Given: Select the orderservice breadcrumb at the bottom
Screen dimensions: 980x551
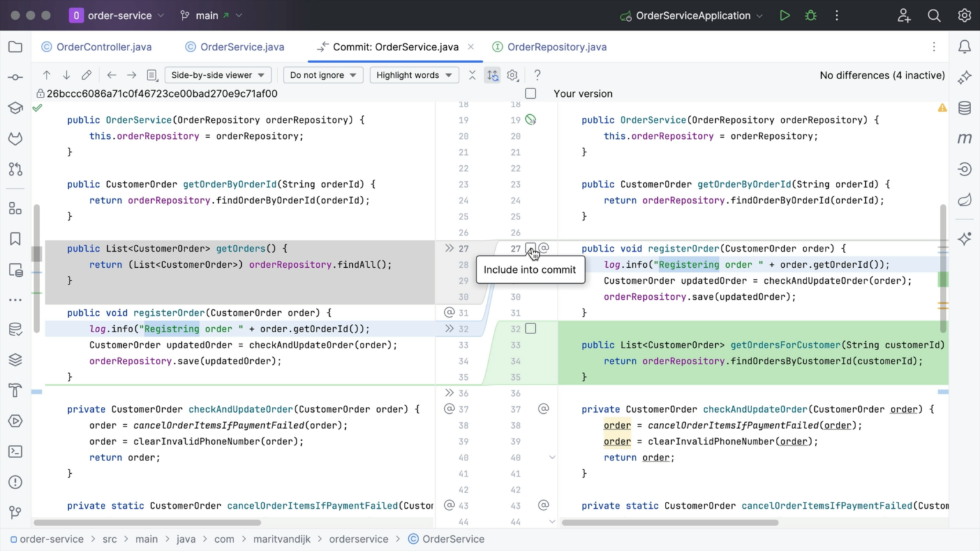Looking at the screenshot, I should (x=359, y=539).
